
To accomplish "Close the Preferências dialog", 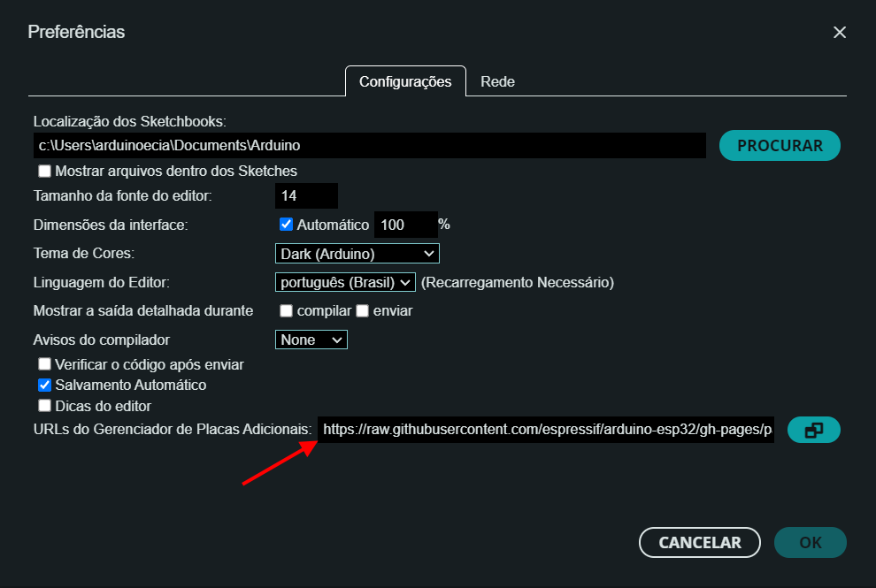I will tap(839, 33).
